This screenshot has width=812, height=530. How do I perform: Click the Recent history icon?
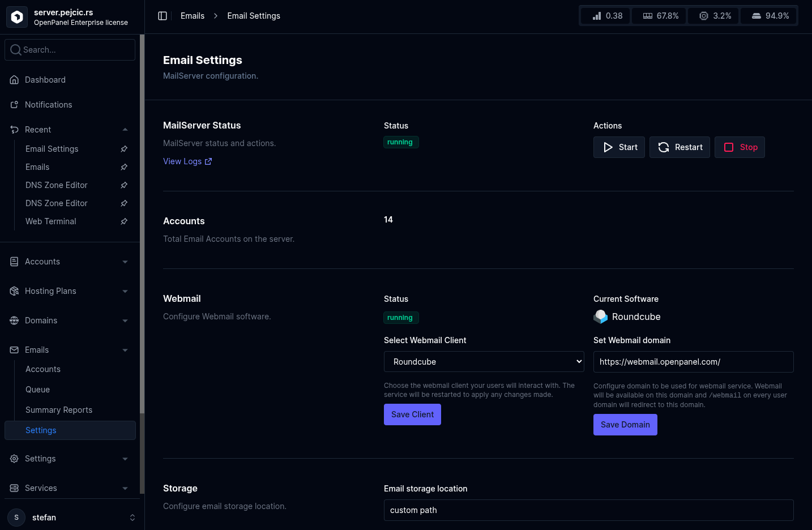coord(14,130)
